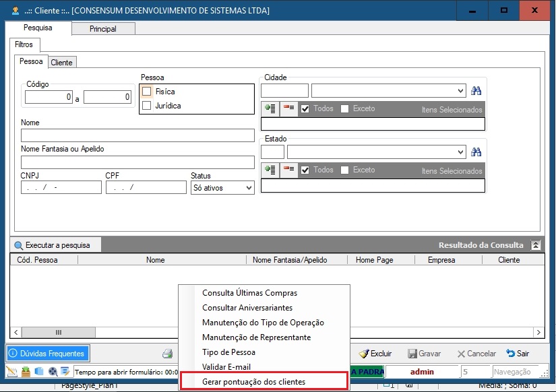The image size is (556, 392).
Task: Click the red remove item icon under Estado
Action: [x=288, y=170]
